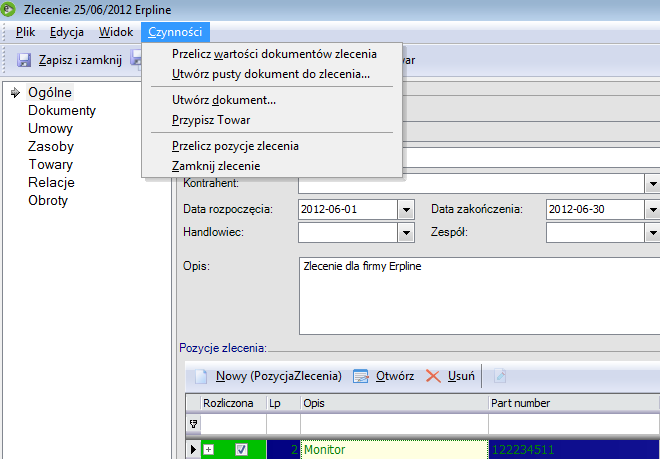The image size is (660, 459).
Task: Open the Kontrahent dropdown arrow
Action: point(652,184)
